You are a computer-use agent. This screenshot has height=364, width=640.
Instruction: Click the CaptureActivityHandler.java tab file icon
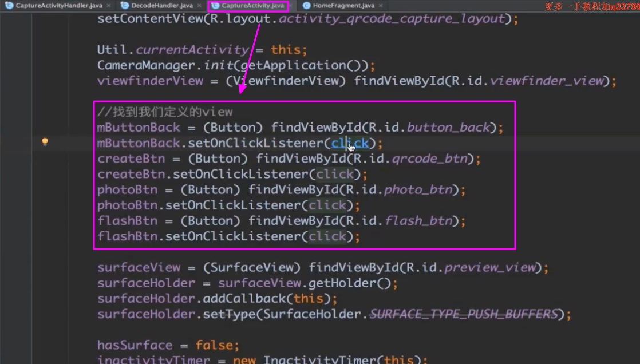tap(9, 5)
